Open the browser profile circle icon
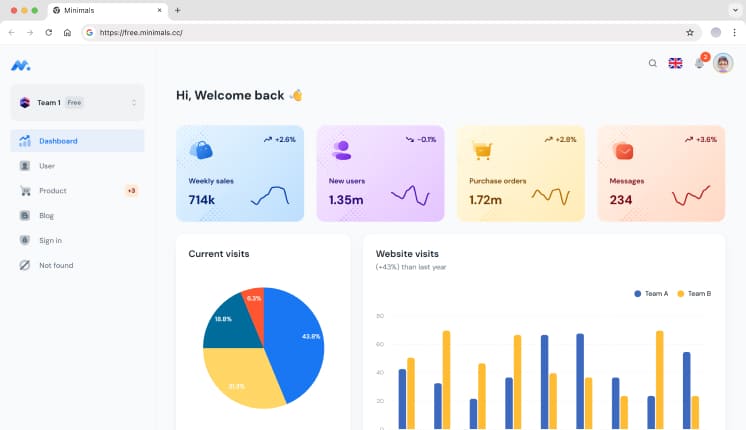 click(716, 32)
